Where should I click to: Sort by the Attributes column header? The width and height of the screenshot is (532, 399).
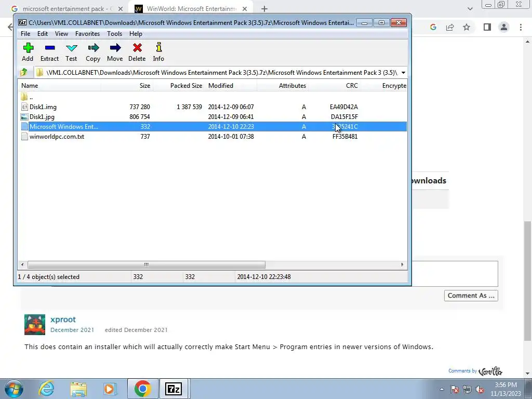pyautogui.click(x=283, y=86)
